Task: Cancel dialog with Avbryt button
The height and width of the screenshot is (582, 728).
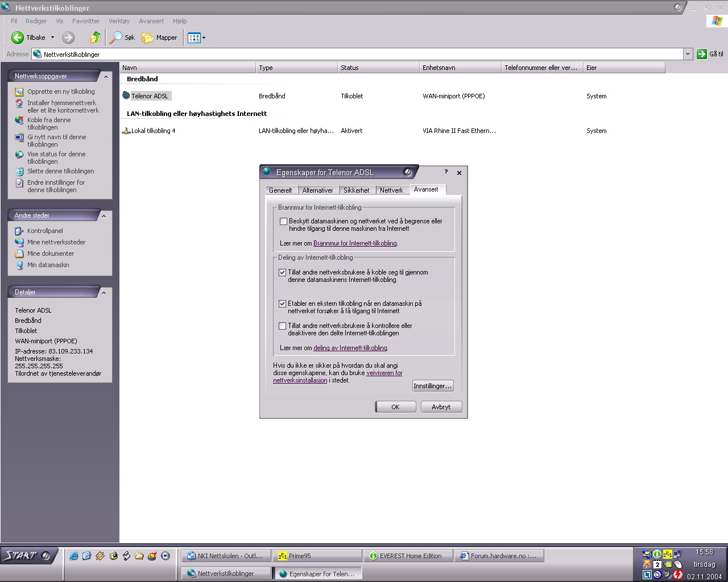Action: coord(441,407)
